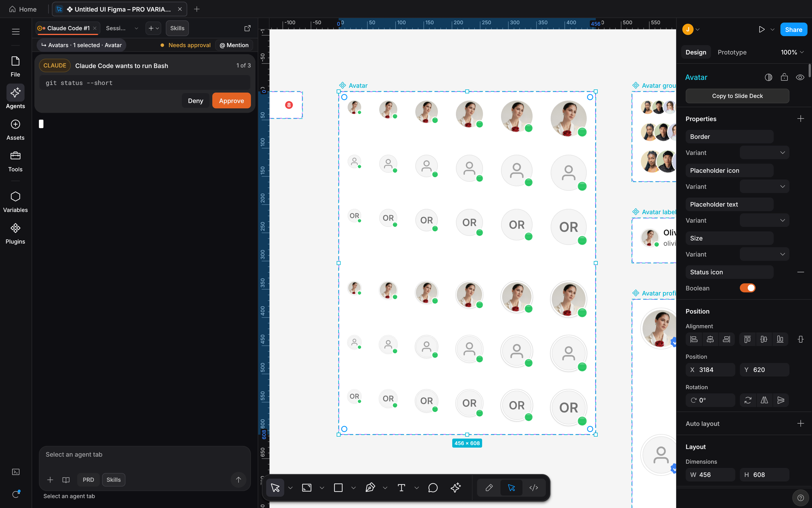812x508 pixels.
Task: Open the Agents sidebar panel
Action: coord(16,97)
